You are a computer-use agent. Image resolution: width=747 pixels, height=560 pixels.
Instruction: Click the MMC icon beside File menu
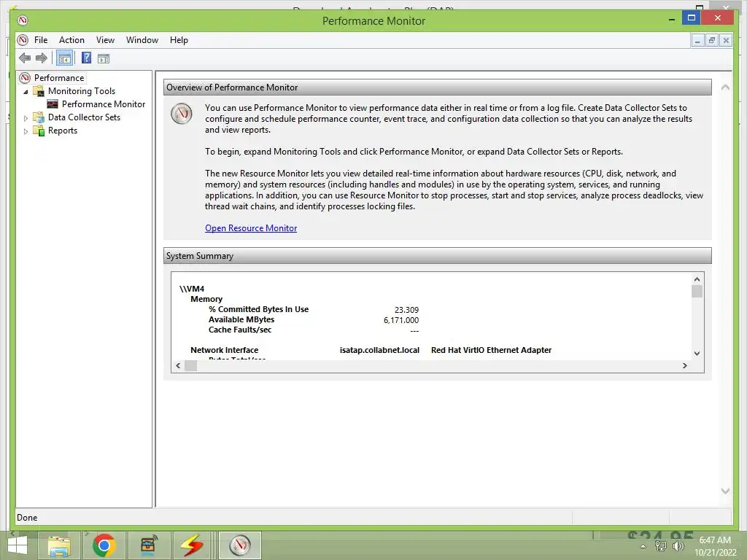[23, 40]
